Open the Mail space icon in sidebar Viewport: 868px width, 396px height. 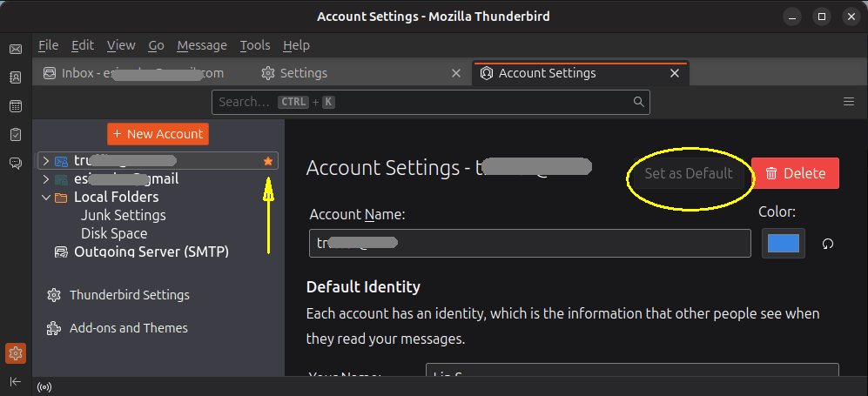16,50
